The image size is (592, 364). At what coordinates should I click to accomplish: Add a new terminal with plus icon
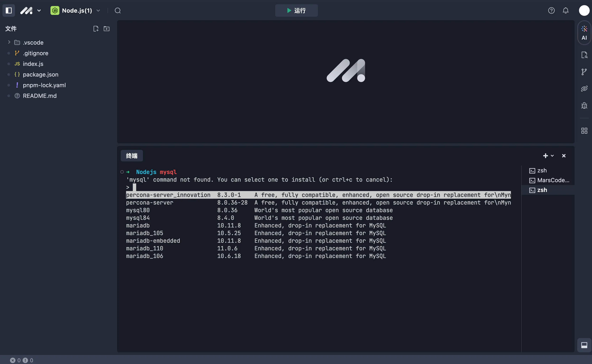[545, 156]
